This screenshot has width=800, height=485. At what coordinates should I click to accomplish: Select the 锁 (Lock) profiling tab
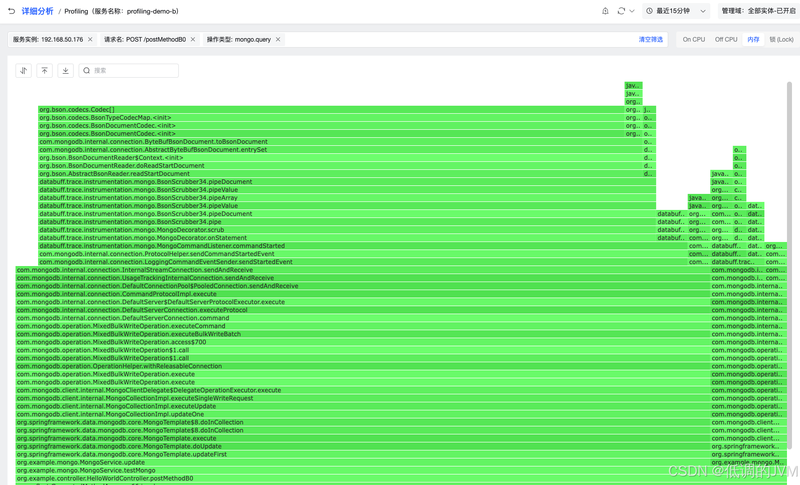(781, 40)
